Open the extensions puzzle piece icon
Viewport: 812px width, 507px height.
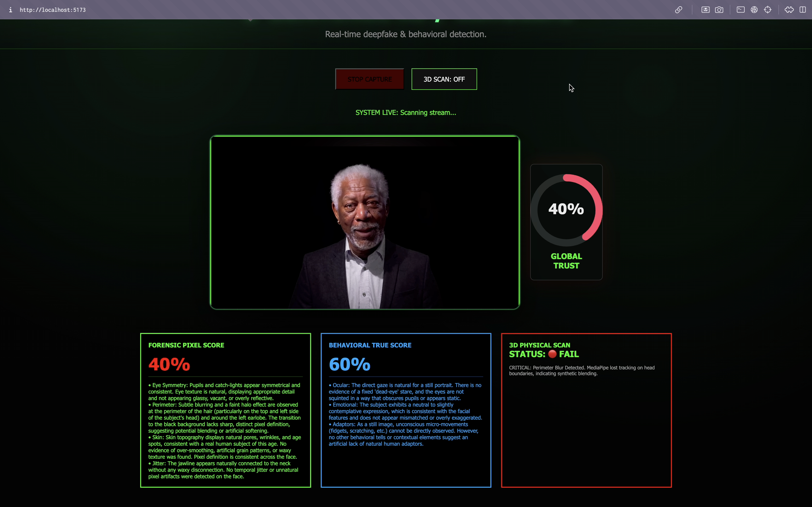[789, 10]
